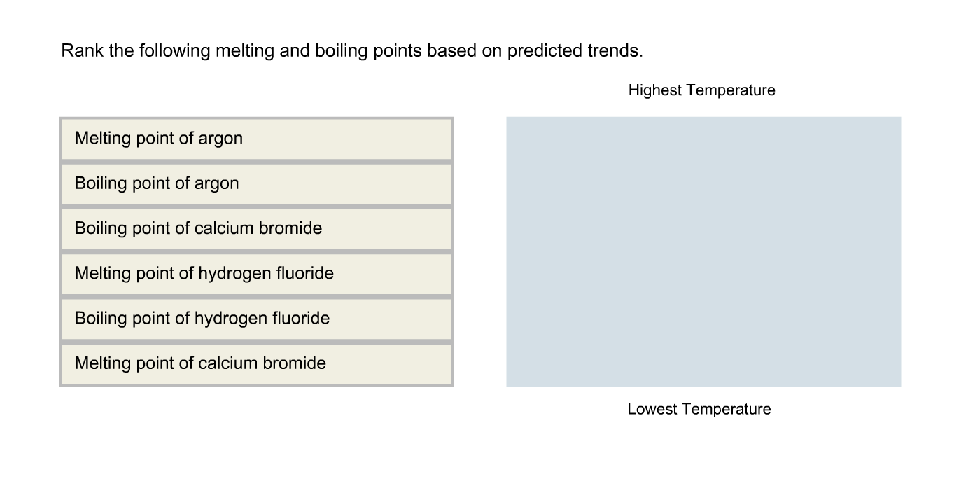The width and height of the screenshot is (980, 486).
Task: Click the bottom slot of the ranking area
Action: click(x=703, y=364)
